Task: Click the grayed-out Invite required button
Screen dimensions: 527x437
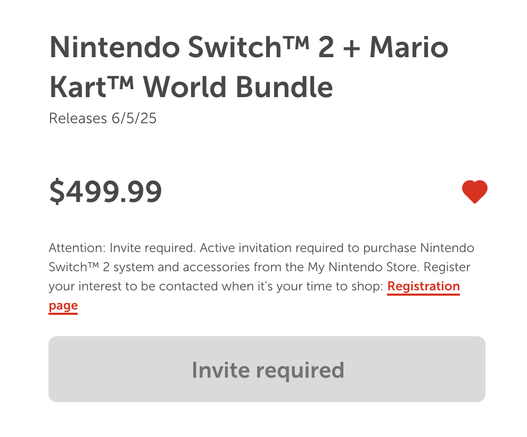Action: click(267, 369)
